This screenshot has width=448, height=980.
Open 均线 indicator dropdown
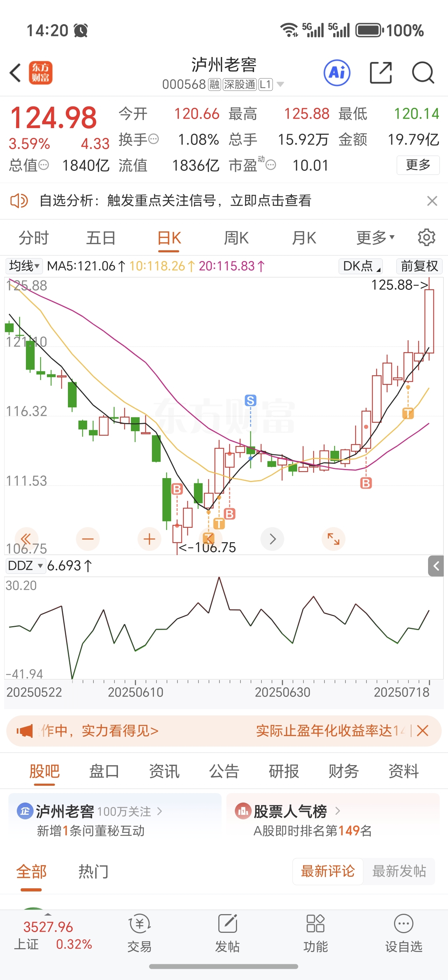pyautogui.click(x=24, y=266)
